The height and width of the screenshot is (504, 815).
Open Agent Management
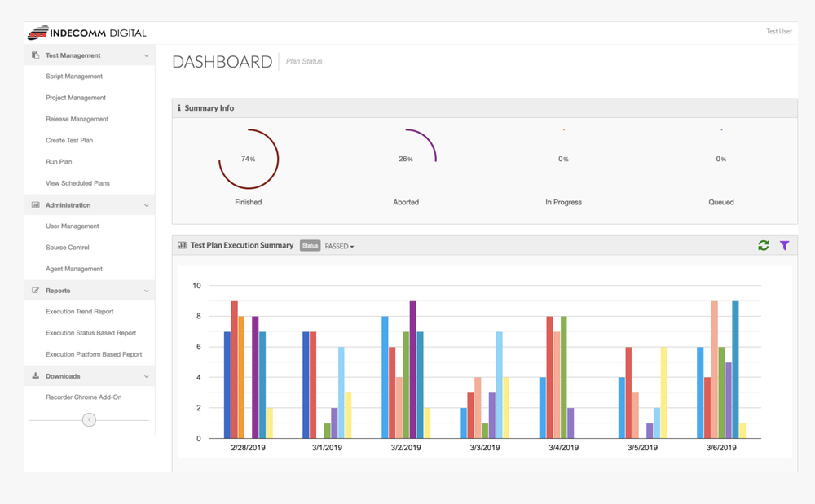click(74, 269)
